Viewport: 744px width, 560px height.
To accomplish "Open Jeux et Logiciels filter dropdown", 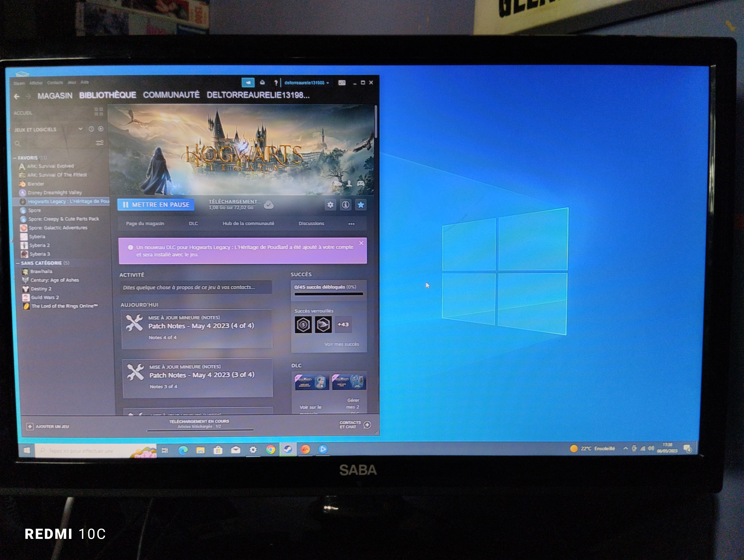I will (80, 129).
